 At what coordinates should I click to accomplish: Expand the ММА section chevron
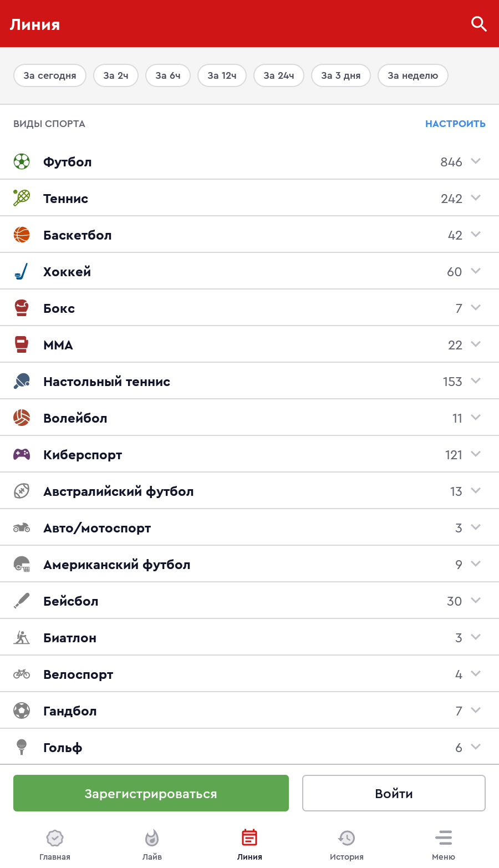click(x=476, y=344)
